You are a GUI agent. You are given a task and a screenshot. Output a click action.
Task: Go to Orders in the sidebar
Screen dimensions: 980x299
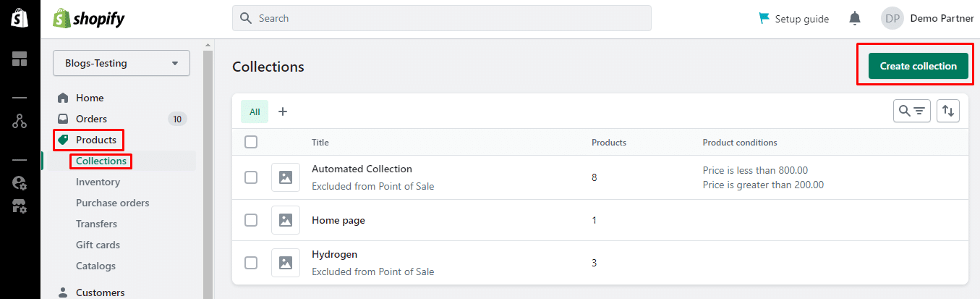point(91,119)
